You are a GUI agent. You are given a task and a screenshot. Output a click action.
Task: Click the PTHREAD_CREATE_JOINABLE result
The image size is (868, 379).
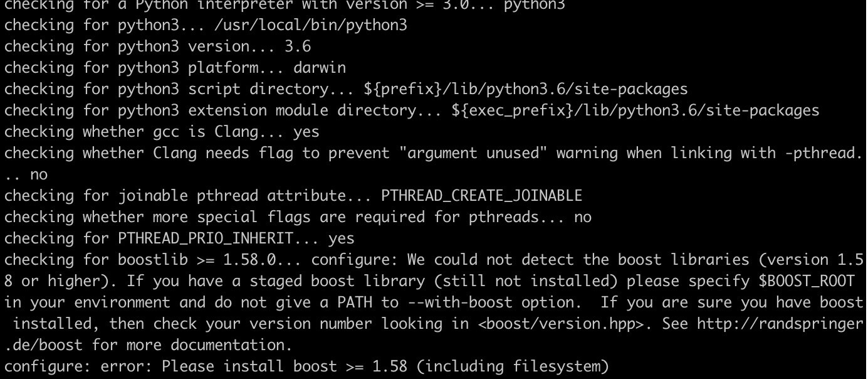(482, 196)
